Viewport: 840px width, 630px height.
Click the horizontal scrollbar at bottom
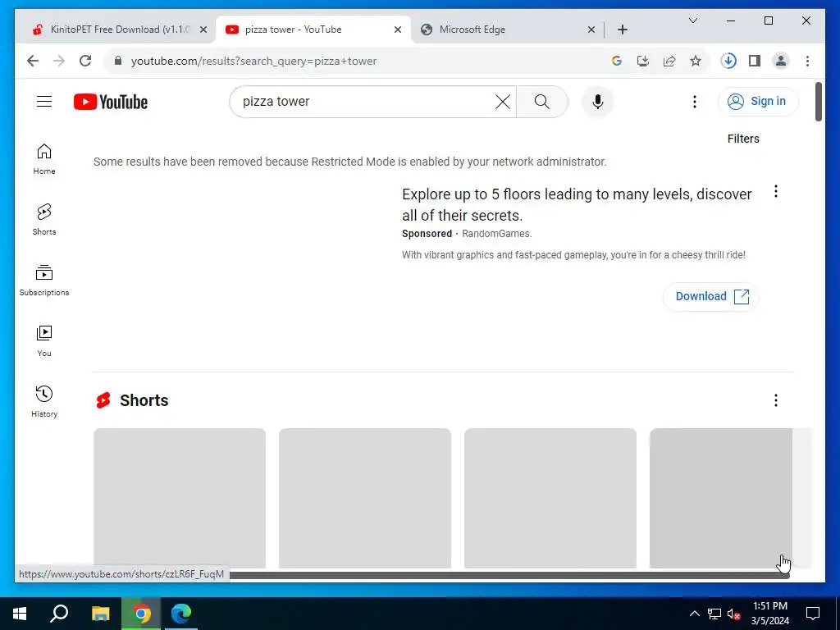(x=509, y=575)
